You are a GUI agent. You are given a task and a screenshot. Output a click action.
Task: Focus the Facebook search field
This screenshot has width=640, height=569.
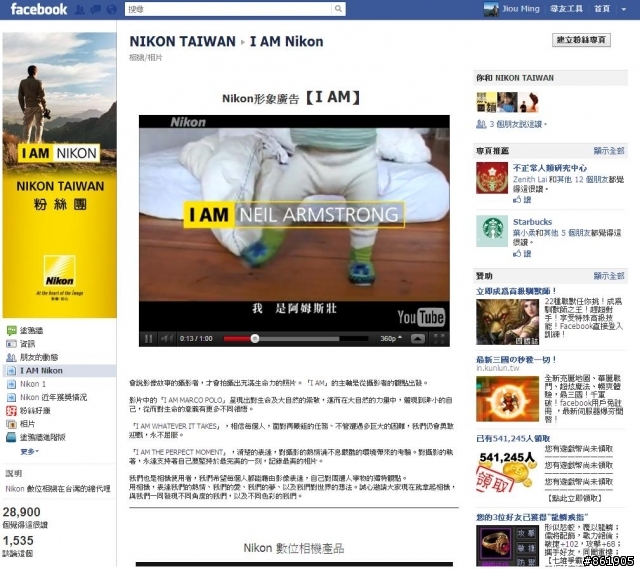pos(229,9)
